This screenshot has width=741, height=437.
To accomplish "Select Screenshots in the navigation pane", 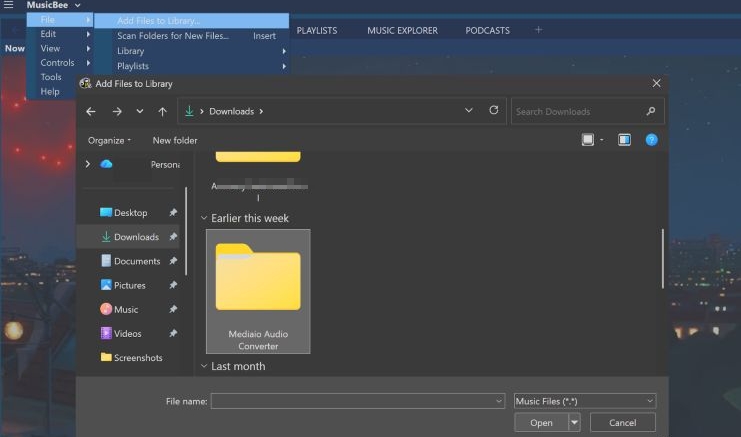I will [132, 358].
